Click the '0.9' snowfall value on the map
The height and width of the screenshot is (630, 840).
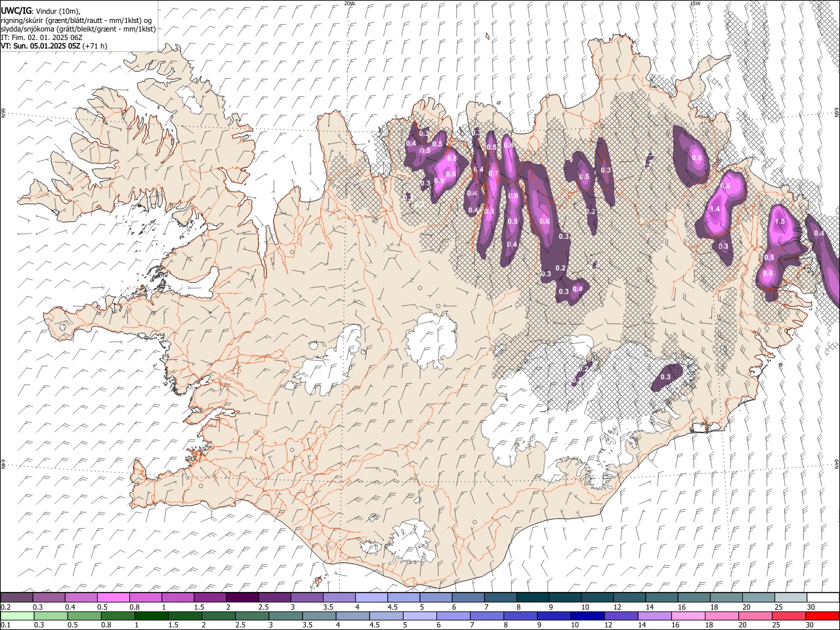point(439,181)
